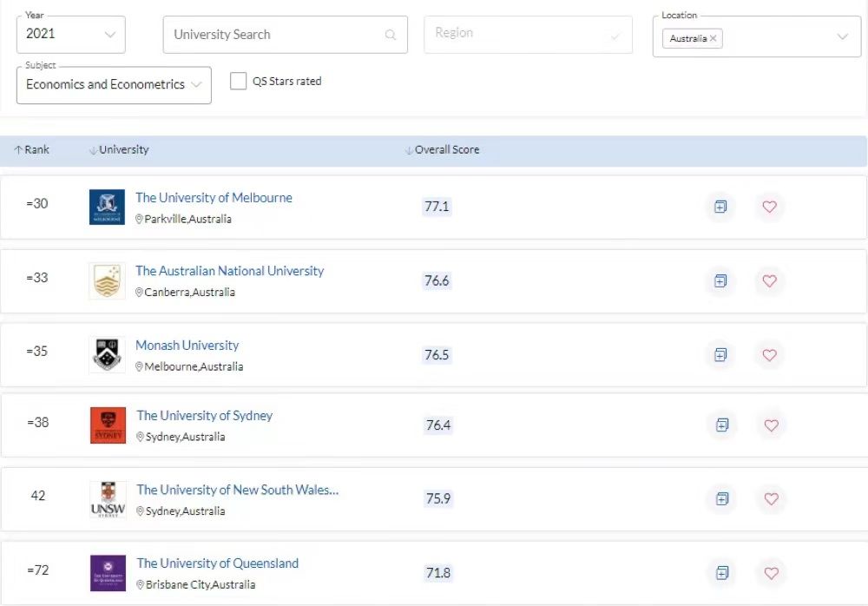Click the =30 rank value
The image size is (868, 606).
point(37,204)
